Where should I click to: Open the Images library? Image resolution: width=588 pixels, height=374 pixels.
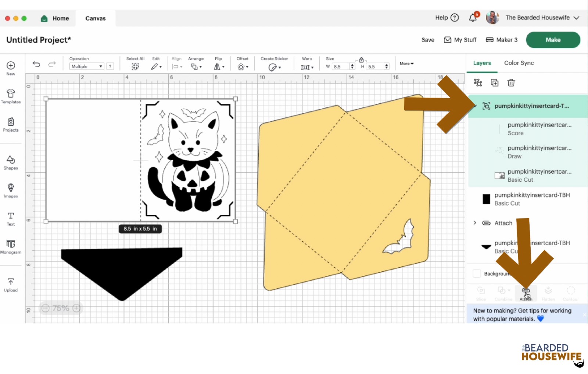point(11,190)
